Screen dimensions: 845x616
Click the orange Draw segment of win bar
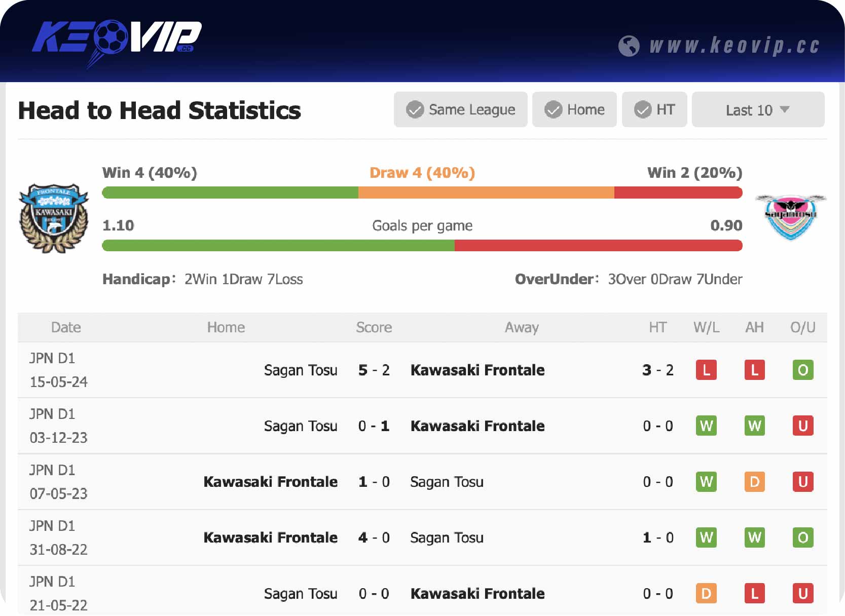click(x=486, y=192)
